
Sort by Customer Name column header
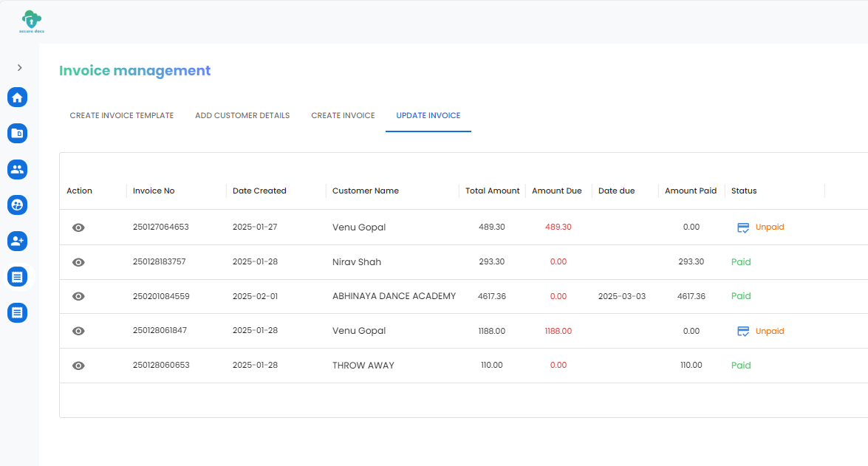pyautogui.click(x=366, y=191)
